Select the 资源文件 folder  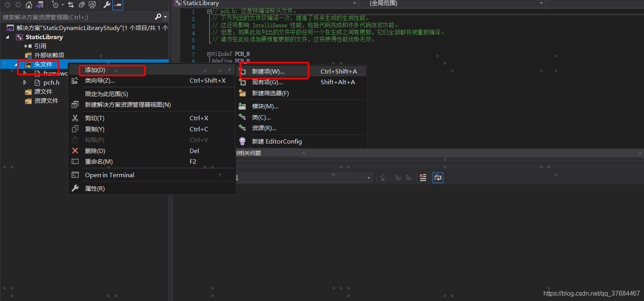click(46, 101)
